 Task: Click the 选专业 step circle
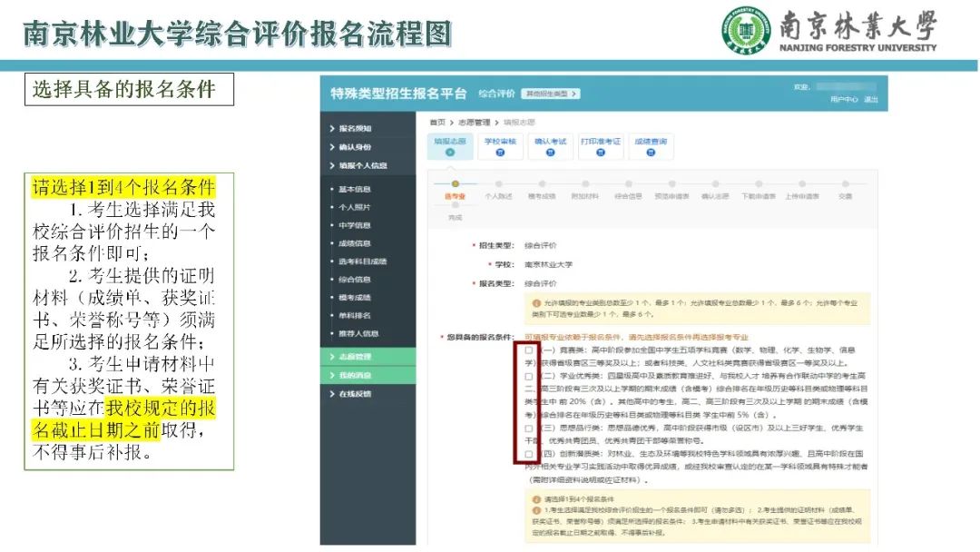point(456,183)
